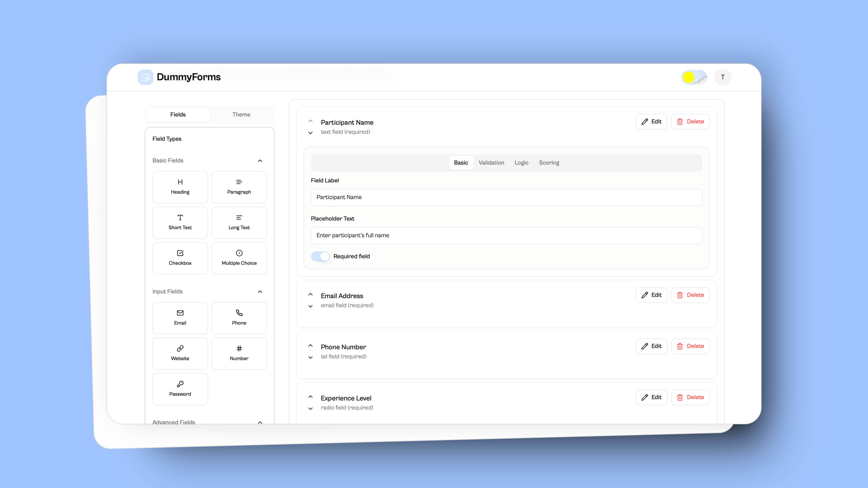868x488 pixels.
Task: Add a Website input field
Action: pos(180,353)
